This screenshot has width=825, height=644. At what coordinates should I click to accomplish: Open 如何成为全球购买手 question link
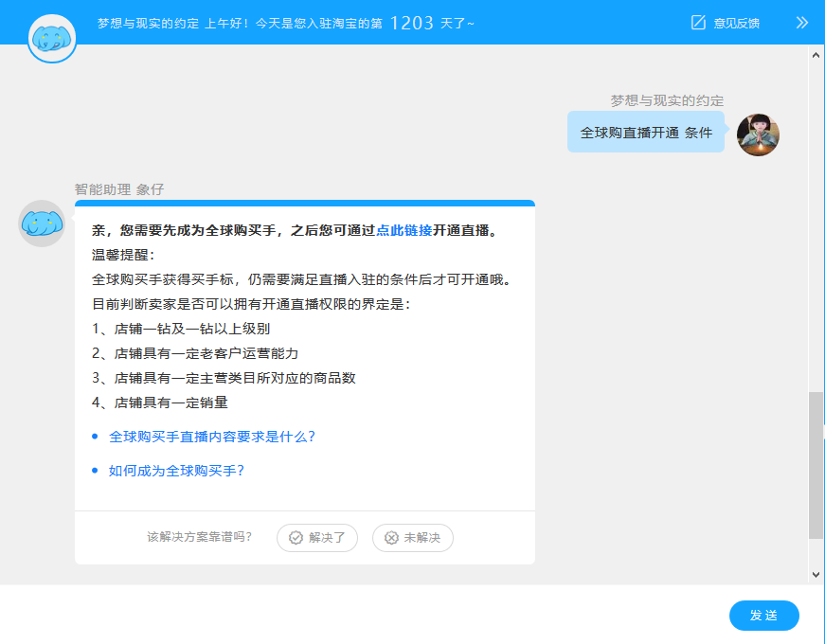tap(176, 471)
